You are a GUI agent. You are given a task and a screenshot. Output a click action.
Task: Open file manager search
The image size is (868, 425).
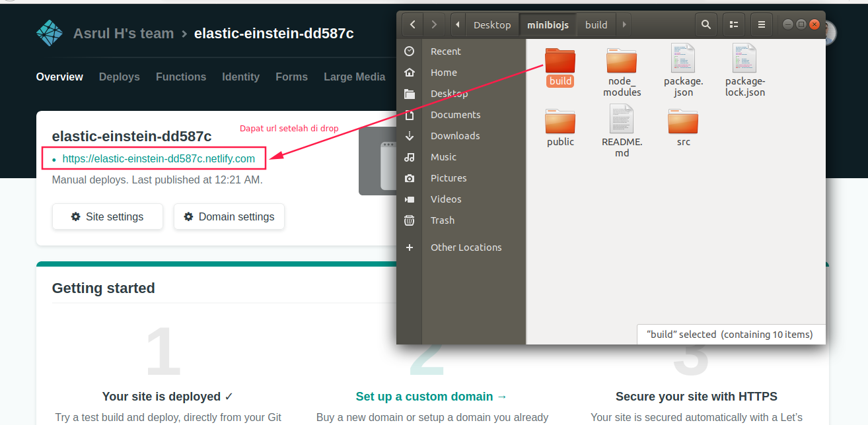pyautogui.click(x=706, y=25)
